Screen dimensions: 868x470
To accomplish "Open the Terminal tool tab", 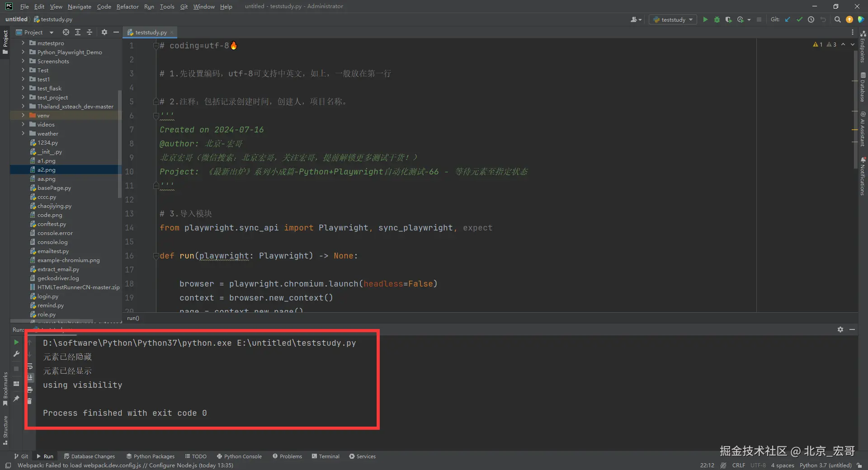I will pos(325,456).
